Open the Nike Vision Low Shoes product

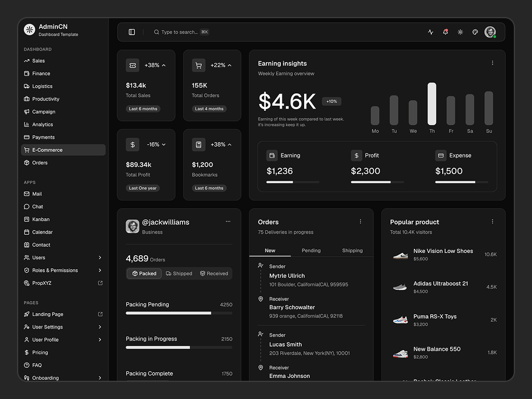(x=443, y=255)
